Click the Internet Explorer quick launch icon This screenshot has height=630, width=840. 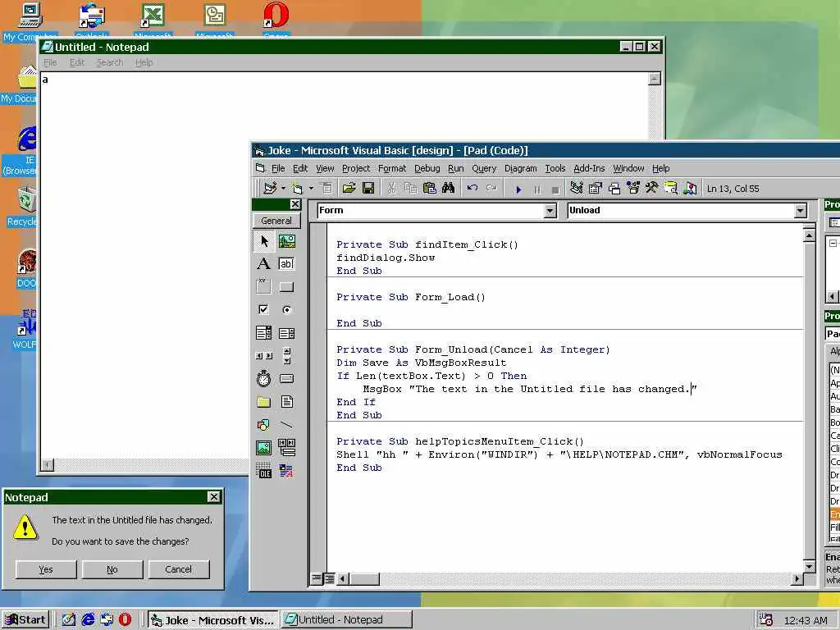(x=88, y=620)
